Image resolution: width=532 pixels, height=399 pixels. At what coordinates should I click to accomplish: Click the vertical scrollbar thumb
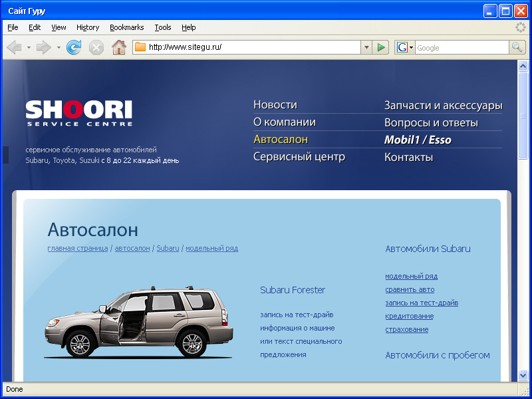click(523, 115)
